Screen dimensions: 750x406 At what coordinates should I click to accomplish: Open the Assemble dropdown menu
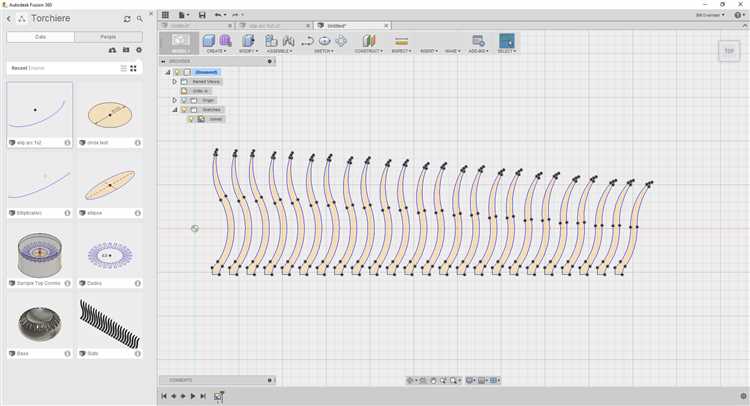tap(280, 51)
